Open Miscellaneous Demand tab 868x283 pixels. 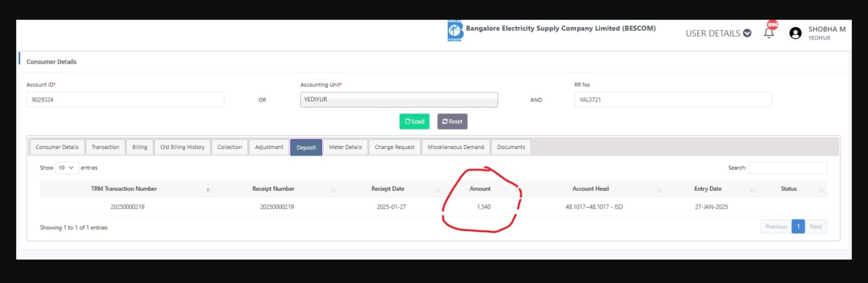pos(456,147)
